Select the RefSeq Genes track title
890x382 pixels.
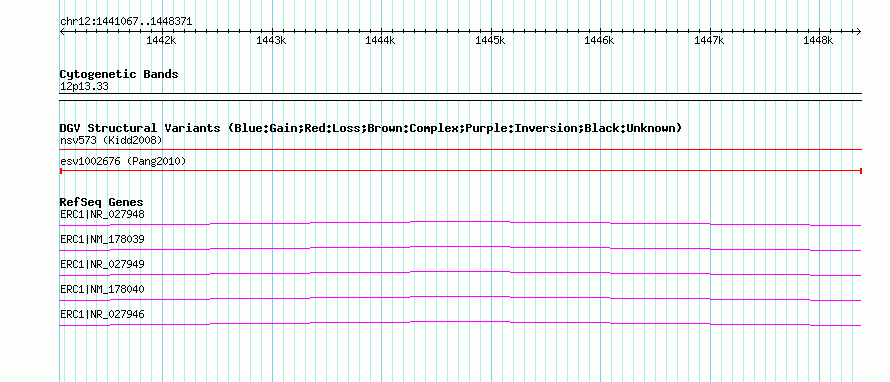[102, 202]
